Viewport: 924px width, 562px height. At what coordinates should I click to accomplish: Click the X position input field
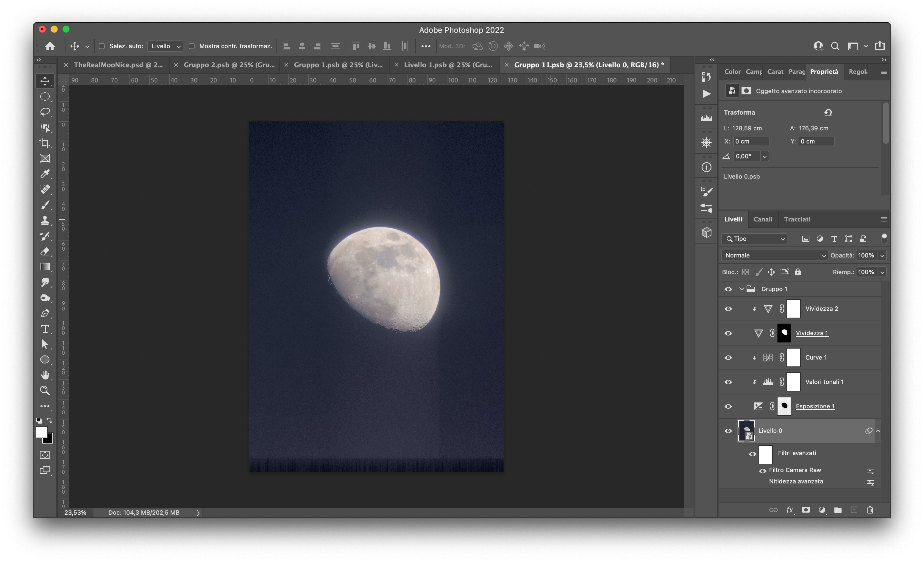tap(751, 141)
